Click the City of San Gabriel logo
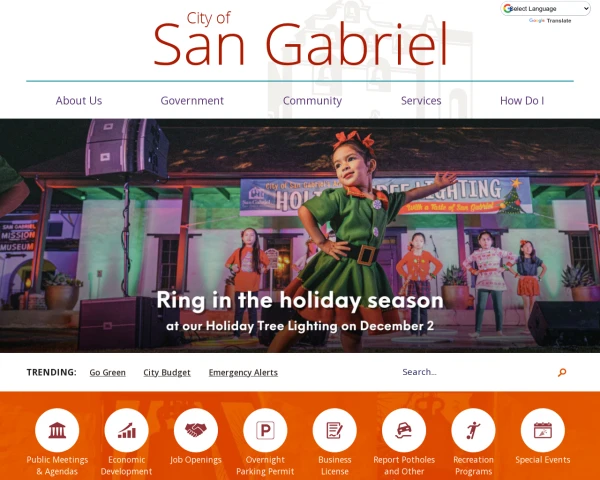Viewport: 600px width, 480px height. (x=300, y=39)
